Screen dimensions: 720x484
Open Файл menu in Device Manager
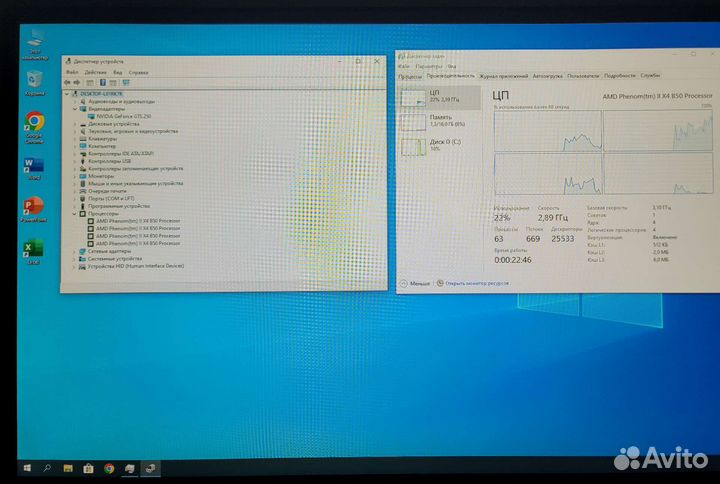[72, 72]
